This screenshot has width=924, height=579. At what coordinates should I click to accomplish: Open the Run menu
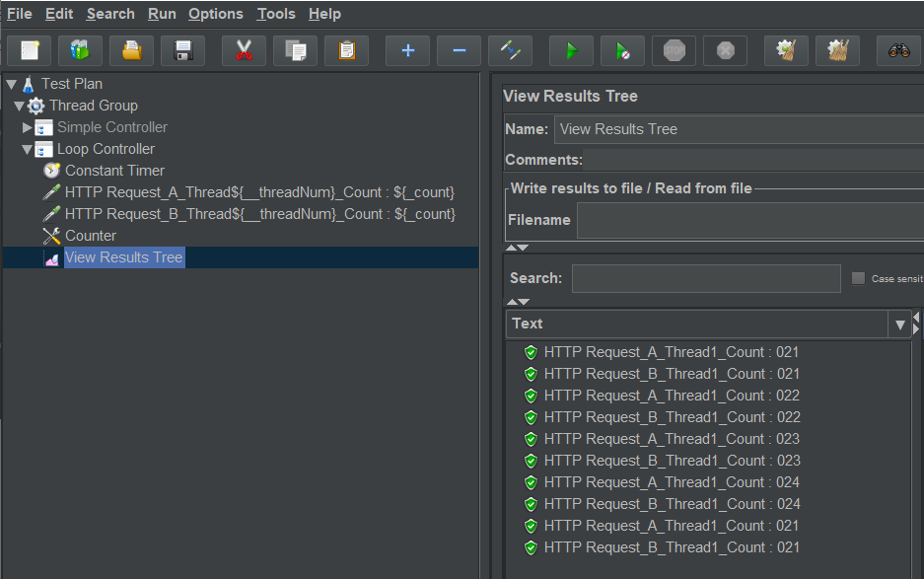point(162,14)
